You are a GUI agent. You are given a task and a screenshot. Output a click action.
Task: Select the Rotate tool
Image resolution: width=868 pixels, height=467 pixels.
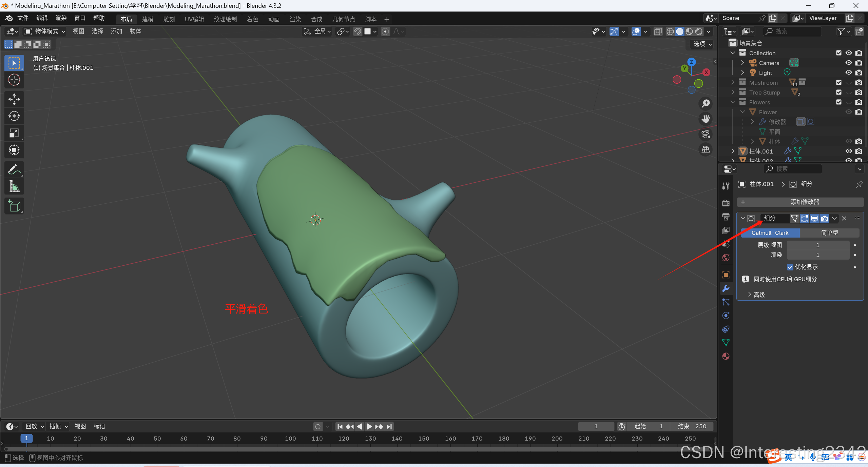pyautogui.click(x=14, y=116)
